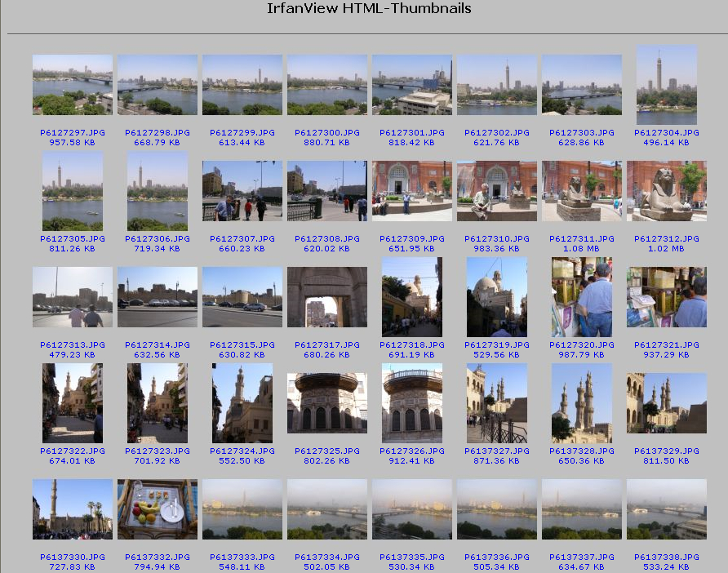Click the fruit tray thumbnail P6137332.JPG
The width and height of the screenshot is (728, 573).
[x=158, y=509]
